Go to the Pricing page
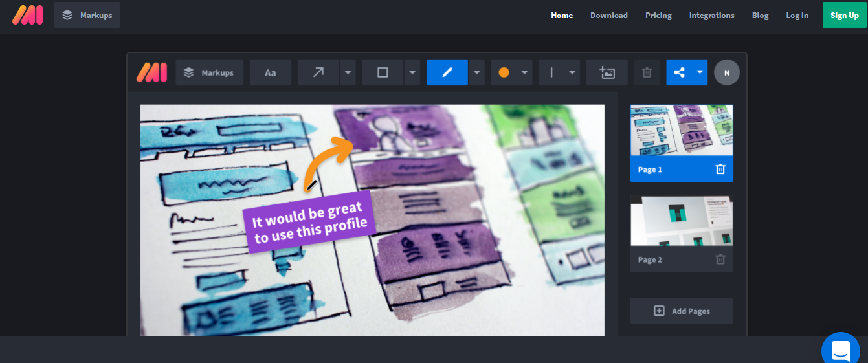This screenshot has height=363, width=868. coord(658,16)
